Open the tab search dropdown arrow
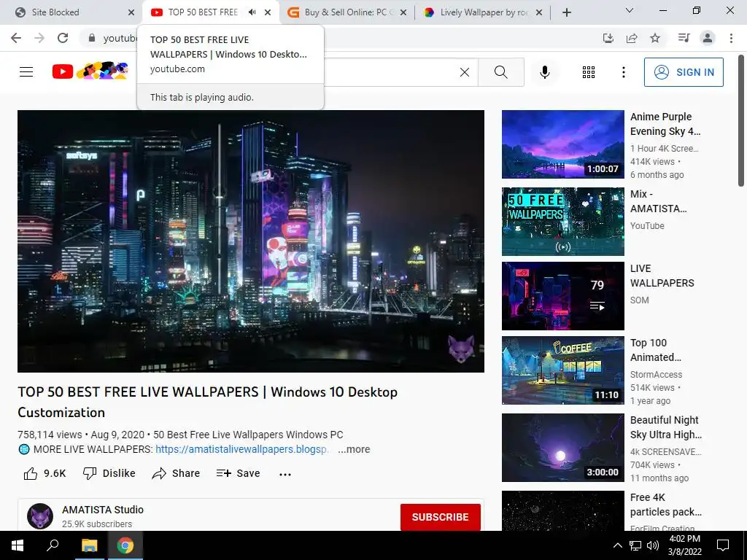 pyautogui.click(x=629, y=10)
